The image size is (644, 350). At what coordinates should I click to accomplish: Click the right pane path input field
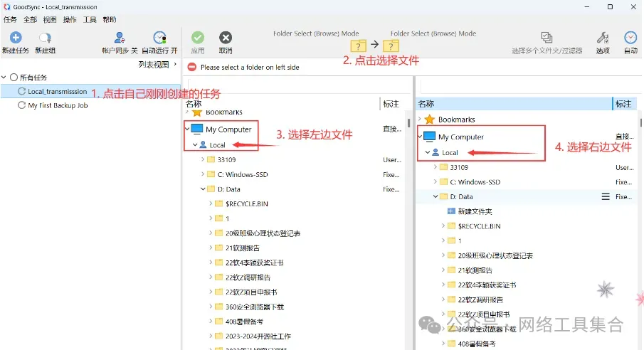coord(530,86)
